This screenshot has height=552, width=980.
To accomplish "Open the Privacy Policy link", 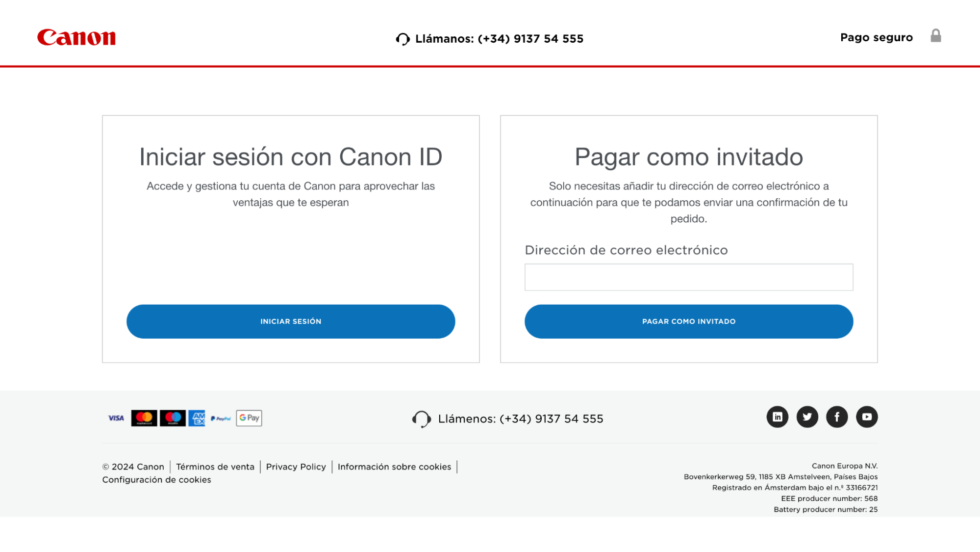I will 296,467.
